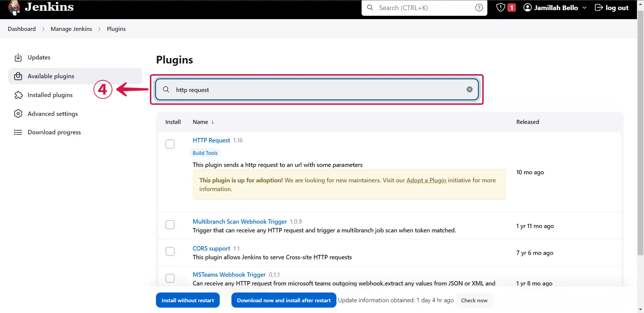Click the Jenkins butler logo icon
This screenshot has width=644, height=313.
tap(14, 8)
